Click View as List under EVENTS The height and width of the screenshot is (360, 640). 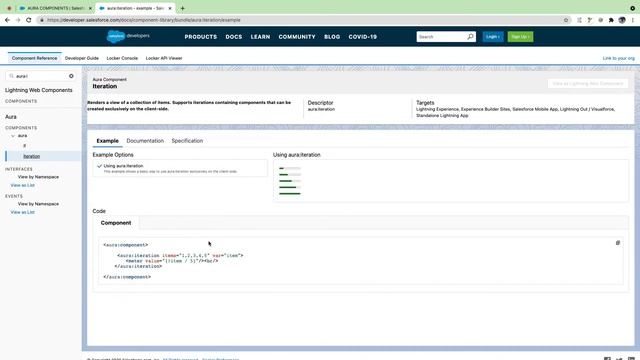22,212
